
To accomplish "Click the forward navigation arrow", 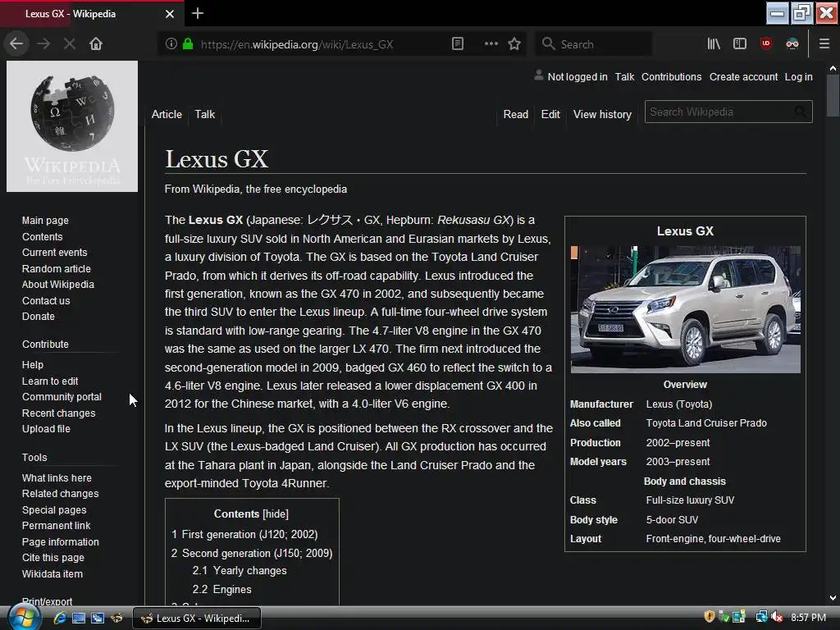I will point(44,44).
